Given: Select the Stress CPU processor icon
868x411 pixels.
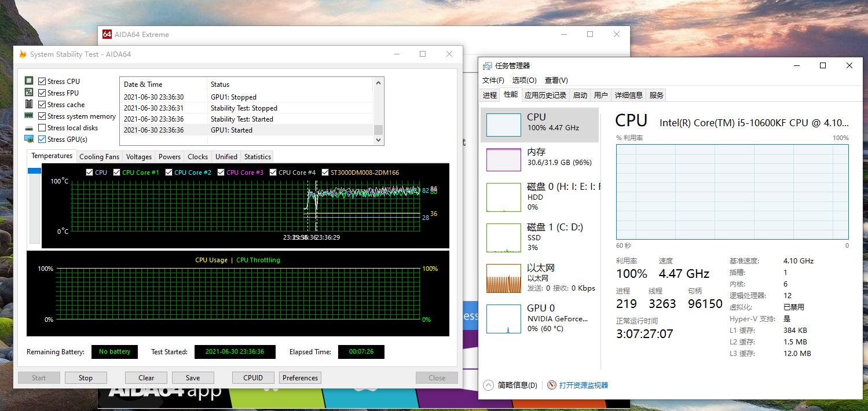Looking at the screenshot, I should point(29,81).
